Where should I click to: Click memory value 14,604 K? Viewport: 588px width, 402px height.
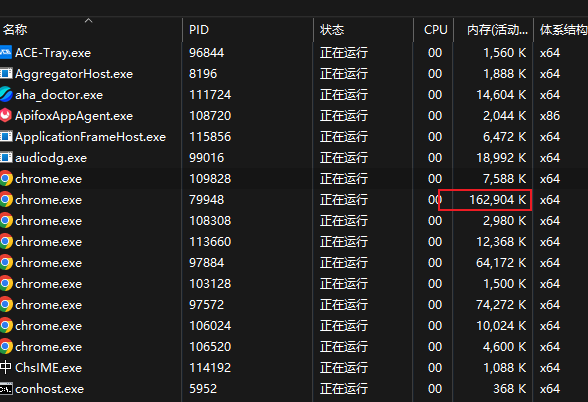[501, 95]
